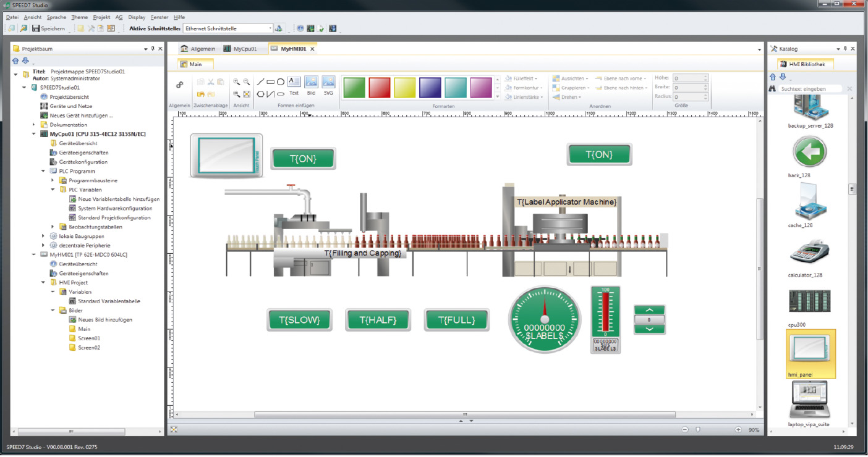Click the T{FULL} button on canvas
Viewport: 868px width, 457px height.
coord(456,320)
